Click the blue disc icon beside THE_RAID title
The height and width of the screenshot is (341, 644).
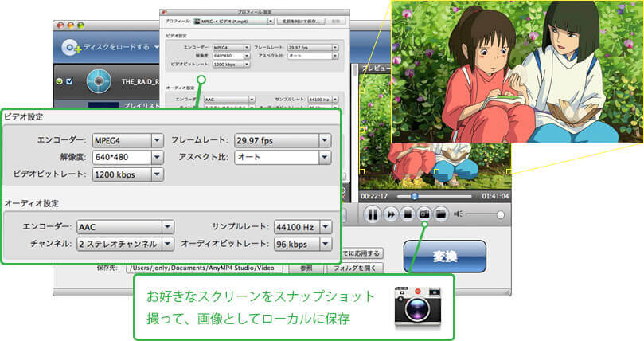[99, 81]
